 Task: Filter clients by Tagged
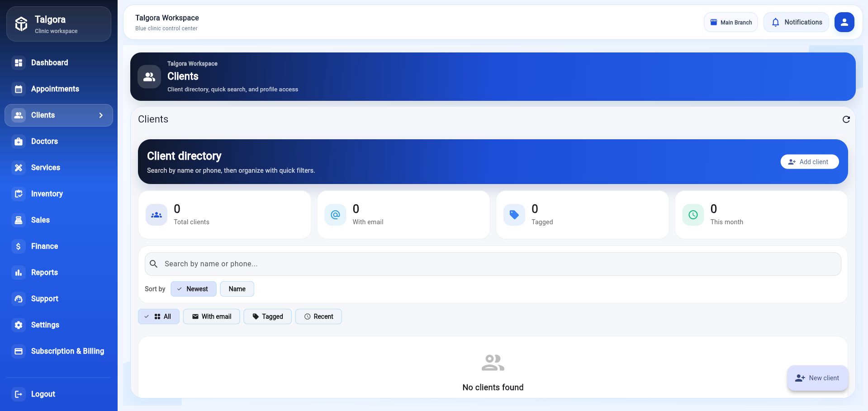click(268, 317)
